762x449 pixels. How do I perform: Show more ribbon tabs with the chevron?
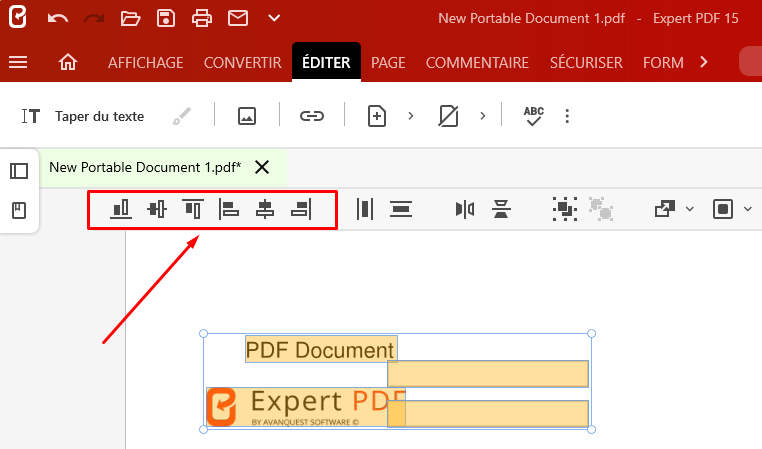[704, 62]
